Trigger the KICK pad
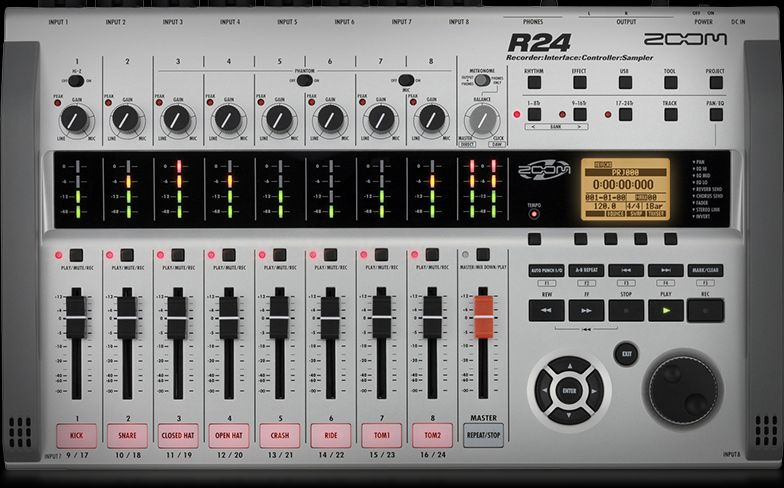Screen dimensions: 784x488 coord(76,435)
